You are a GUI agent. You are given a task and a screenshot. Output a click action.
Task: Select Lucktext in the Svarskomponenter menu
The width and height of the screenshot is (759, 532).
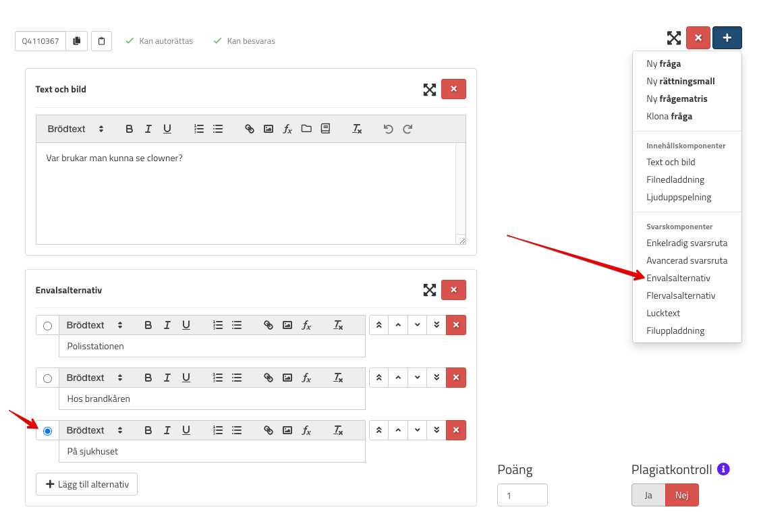pos(663,313)
